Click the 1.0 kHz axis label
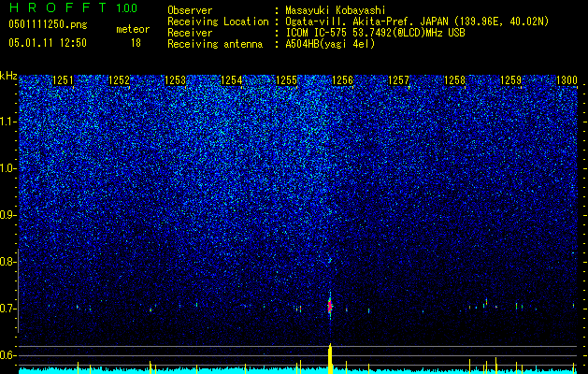The image size is (588, 374). pos(8,168)
